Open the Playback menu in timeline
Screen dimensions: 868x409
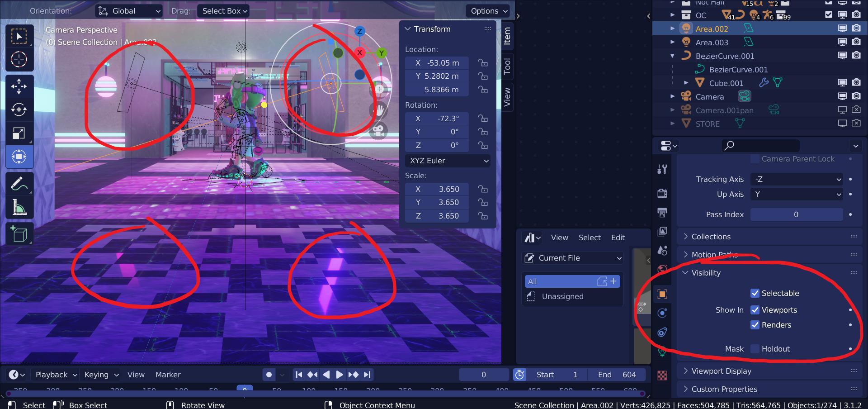(56, 375)
